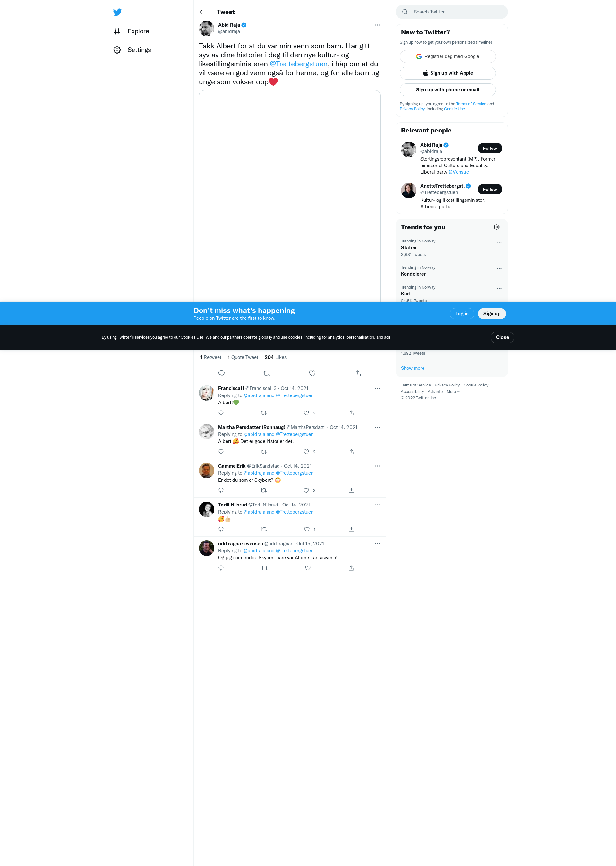616x866 pixels.
Task: Open Explore from sidebar
Action: click(131, 31)
